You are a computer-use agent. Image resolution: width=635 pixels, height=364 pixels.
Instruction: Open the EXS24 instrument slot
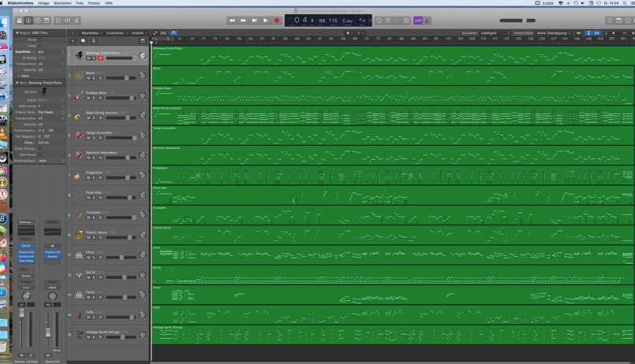(x=26, y=246)
